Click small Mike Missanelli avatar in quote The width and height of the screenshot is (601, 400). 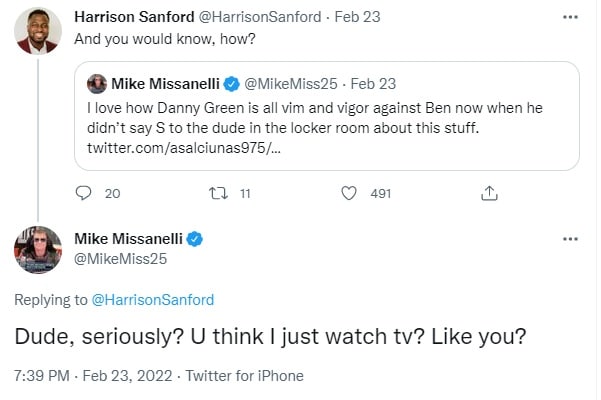coord(98,83)
